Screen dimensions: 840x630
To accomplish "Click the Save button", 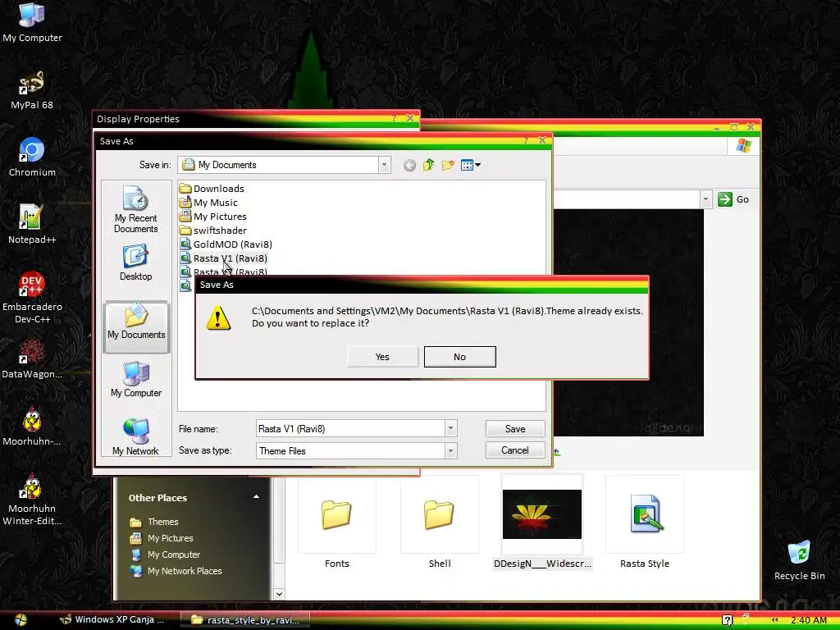I will tap(515, 428).
